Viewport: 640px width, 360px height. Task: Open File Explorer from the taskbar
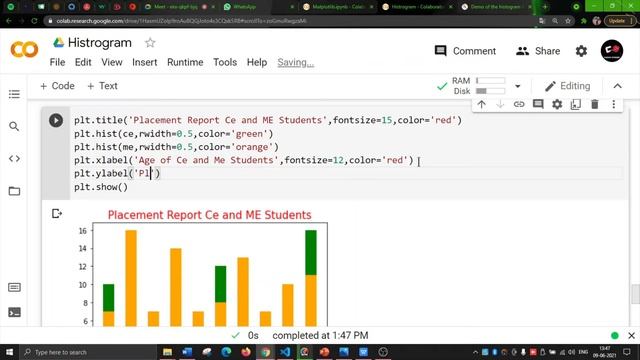click(167, 352)
